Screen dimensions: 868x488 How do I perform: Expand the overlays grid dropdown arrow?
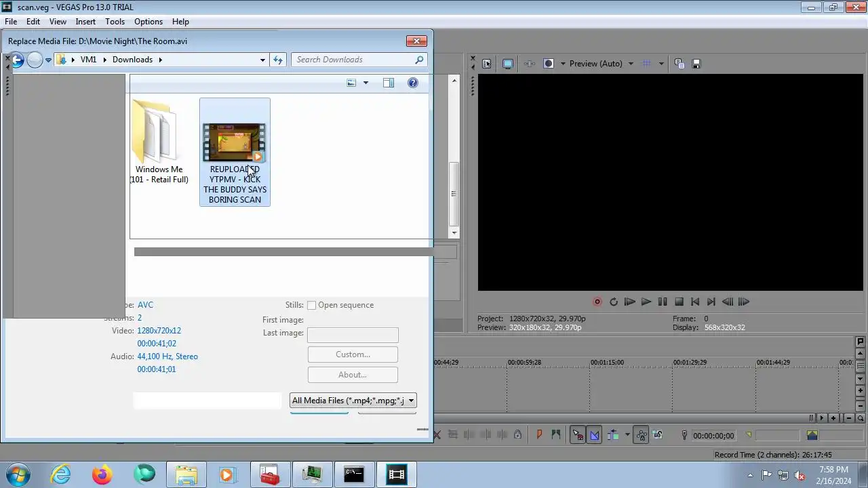point(660,64)
